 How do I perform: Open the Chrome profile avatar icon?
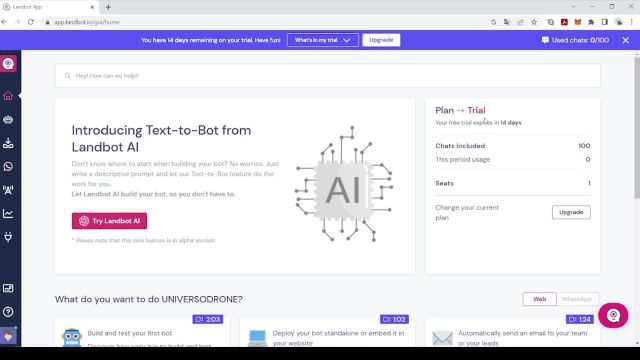coord(619,22)
